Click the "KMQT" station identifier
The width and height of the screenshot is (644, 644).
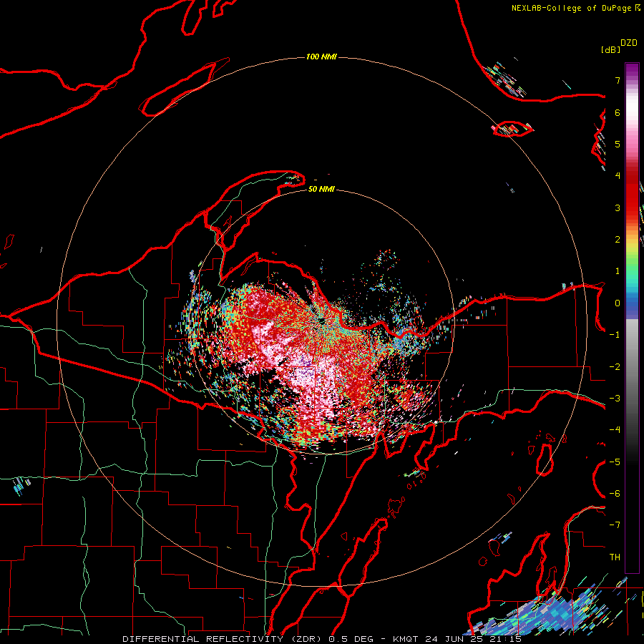click(406, 639)
